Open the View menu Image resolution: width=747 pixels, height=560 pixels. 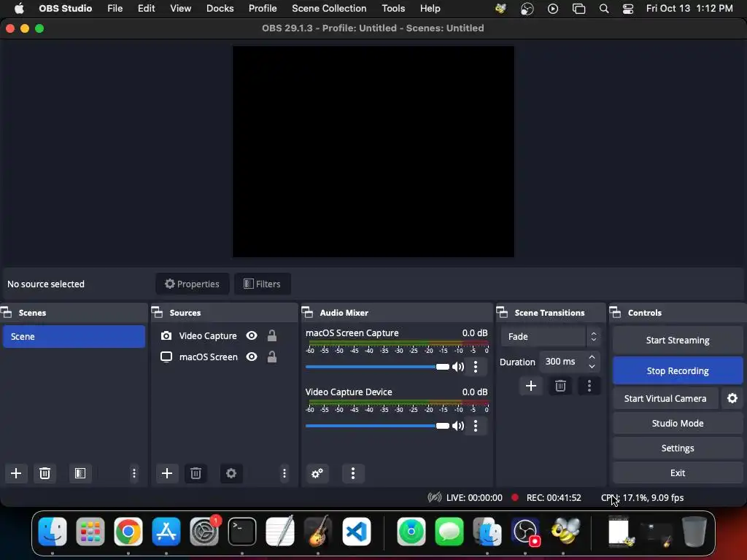point(181,9)
